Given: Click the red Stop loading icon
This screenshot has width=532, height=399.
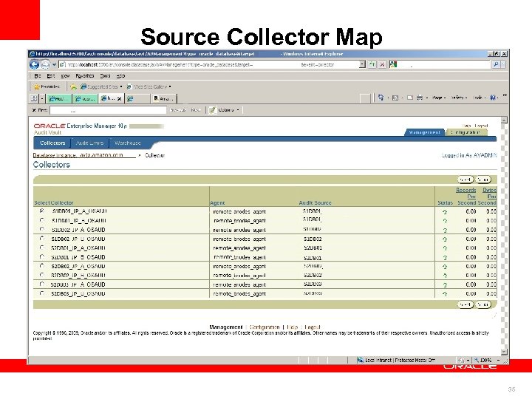Looking at the screenshot, I should (x=383, y=64).
